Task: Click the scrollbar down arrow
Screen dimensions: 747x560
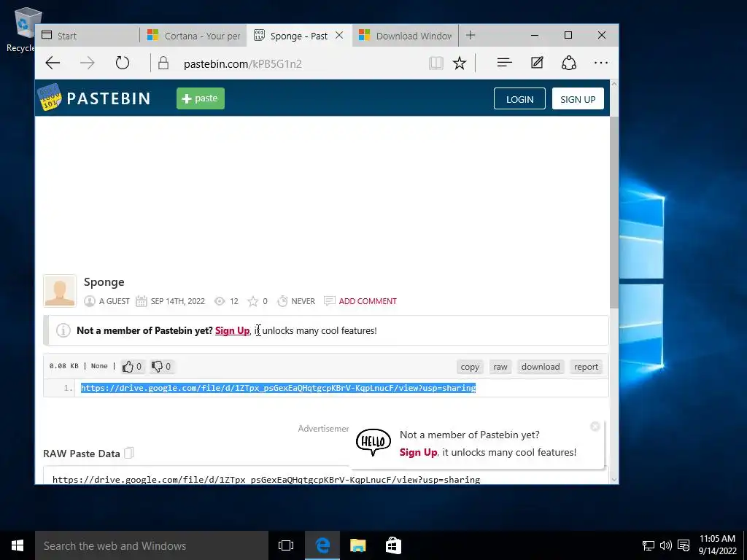Action: click(614, 479)
